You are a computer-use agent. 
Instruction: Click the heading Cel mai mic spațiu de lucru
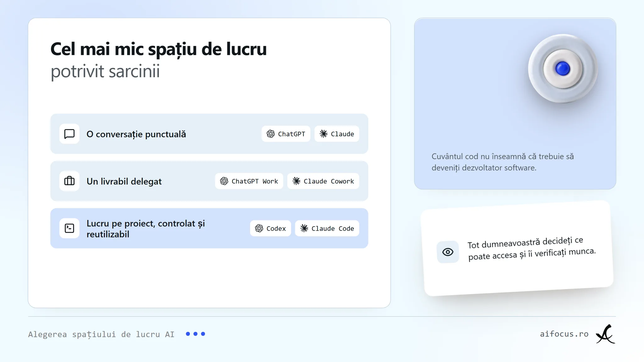[x=158, y=49]
